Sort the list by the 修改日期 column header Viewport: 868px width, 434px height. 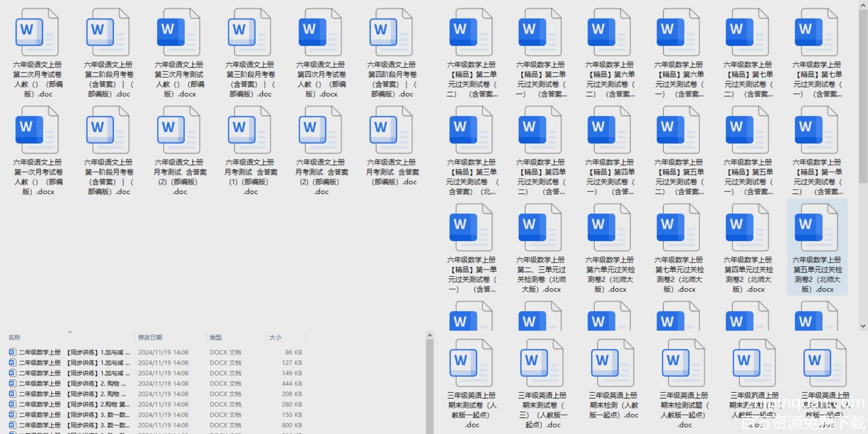point(150,337)
